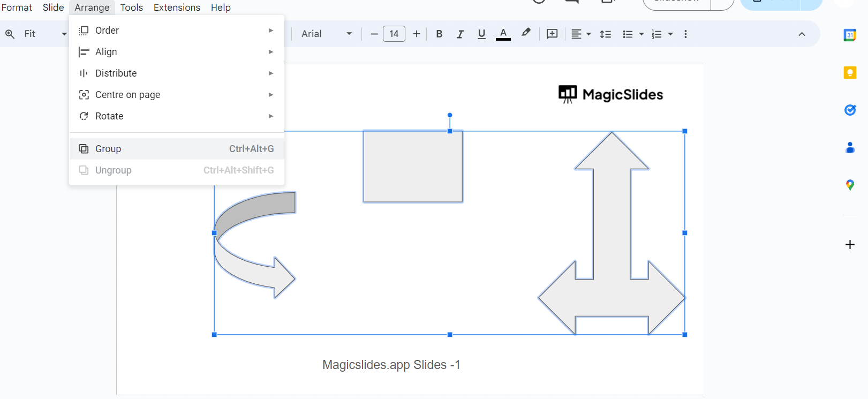Screen dimensions: 868x399
Task: Apply underline formatting
Action: point(481,34)
